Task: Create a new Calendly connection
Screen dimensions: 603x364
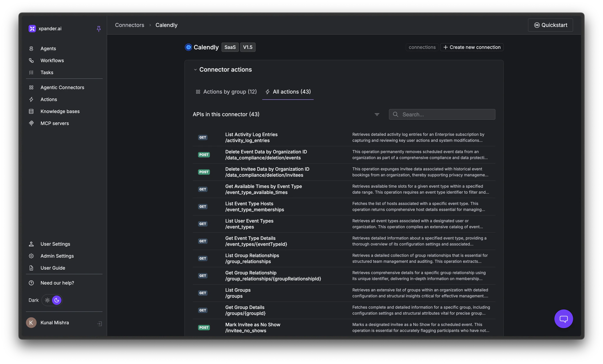Action: (x=471, y=47)
